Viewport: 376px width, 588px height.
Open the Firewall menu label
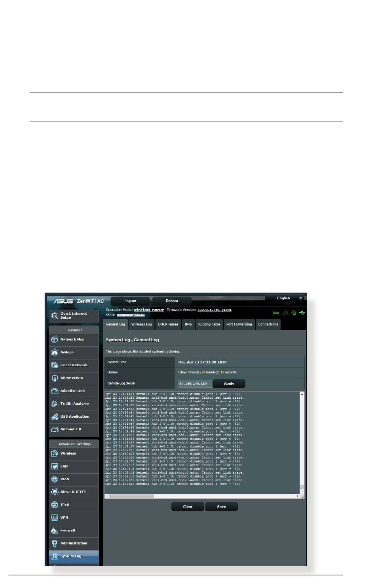(x=68, y=531)
